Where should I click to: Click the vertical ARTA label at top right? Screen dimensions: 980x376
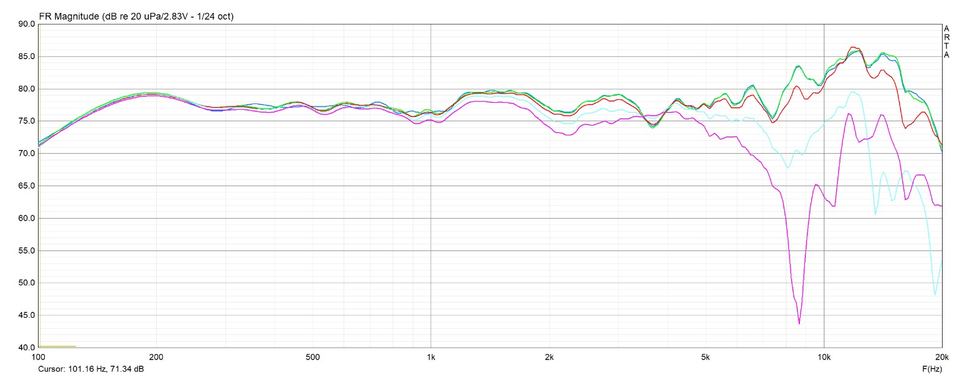[x=946, y=42]
